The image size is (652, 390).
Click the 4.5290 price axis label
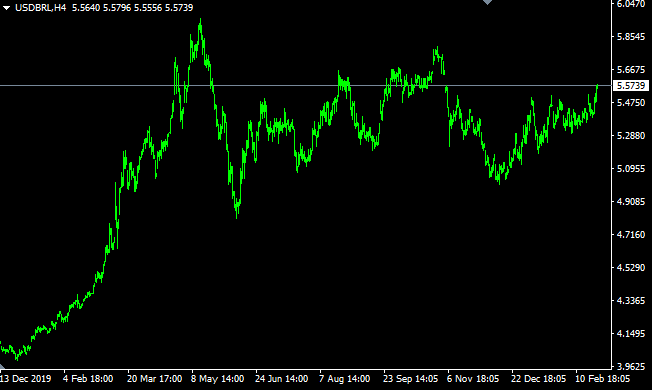631,267
